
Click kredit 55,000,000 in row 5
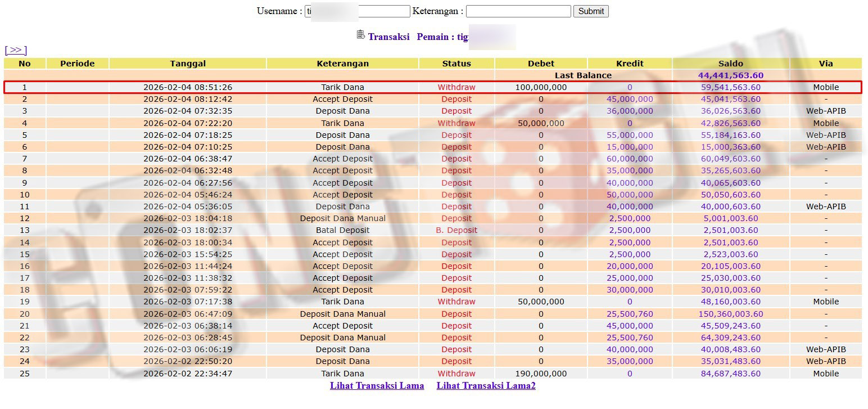[x=630, y=135]
